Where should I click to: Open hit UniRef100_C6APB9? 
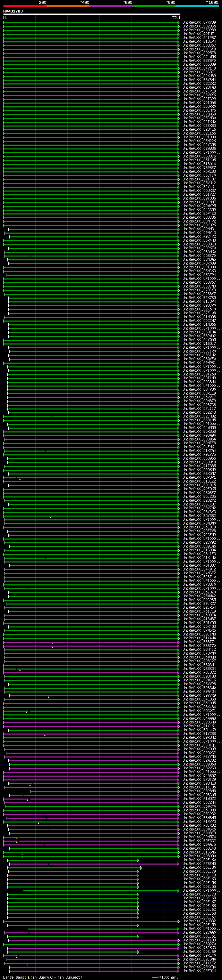pos(199,30)
